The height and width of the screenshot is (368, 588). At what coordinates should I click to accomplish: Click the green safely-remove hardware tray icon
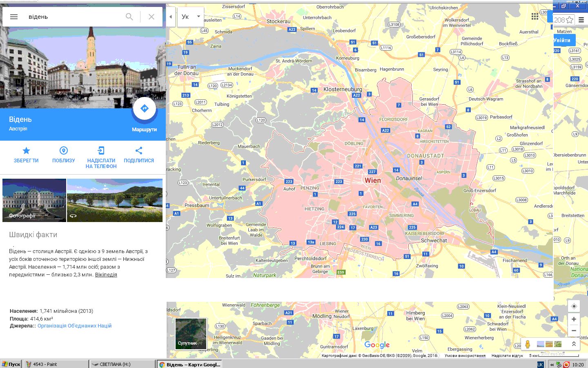[x=559, y=364]
